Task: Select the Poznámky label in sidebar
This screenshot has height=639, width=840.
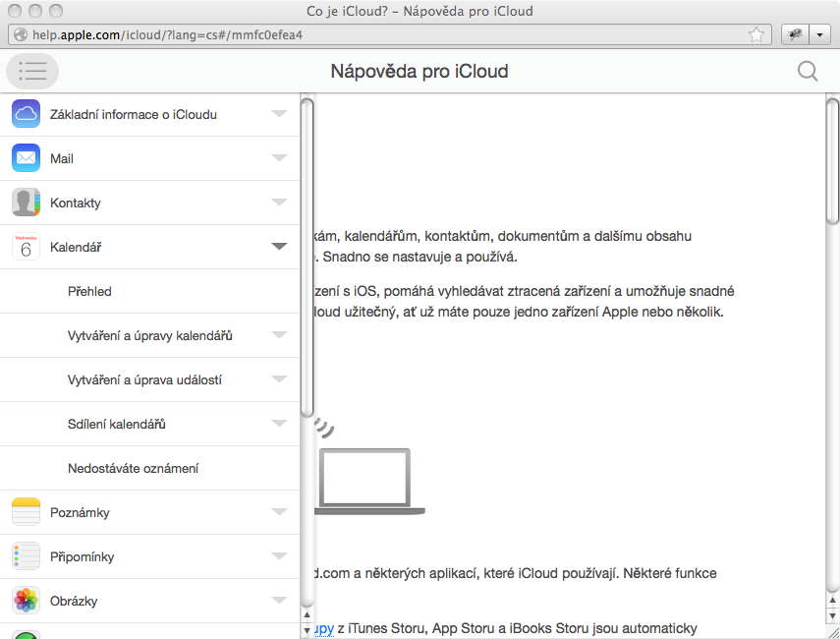Action: click(80, 513)
